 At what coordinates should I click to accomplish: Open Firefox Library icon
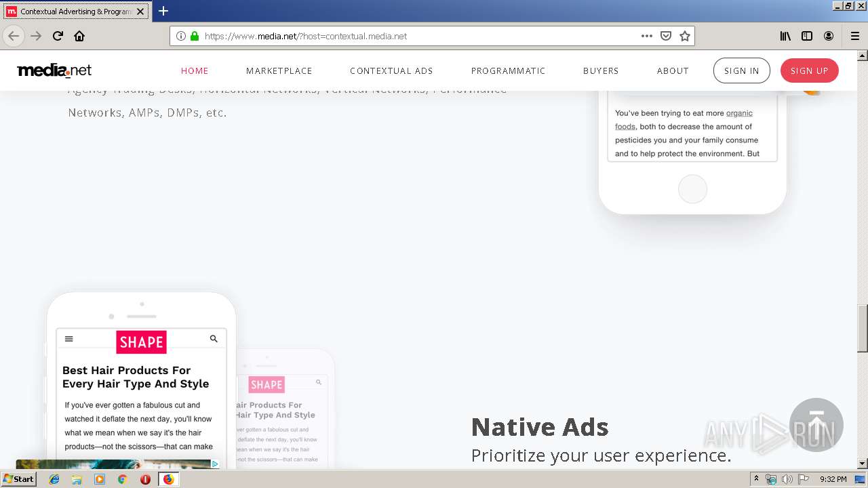click(785, 36)
